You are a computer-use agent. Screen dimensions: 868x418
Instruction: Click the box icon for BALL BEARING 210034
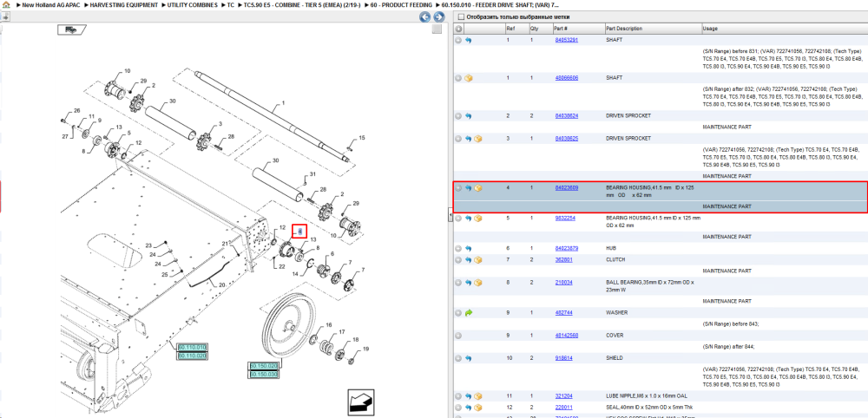[477, 282]
